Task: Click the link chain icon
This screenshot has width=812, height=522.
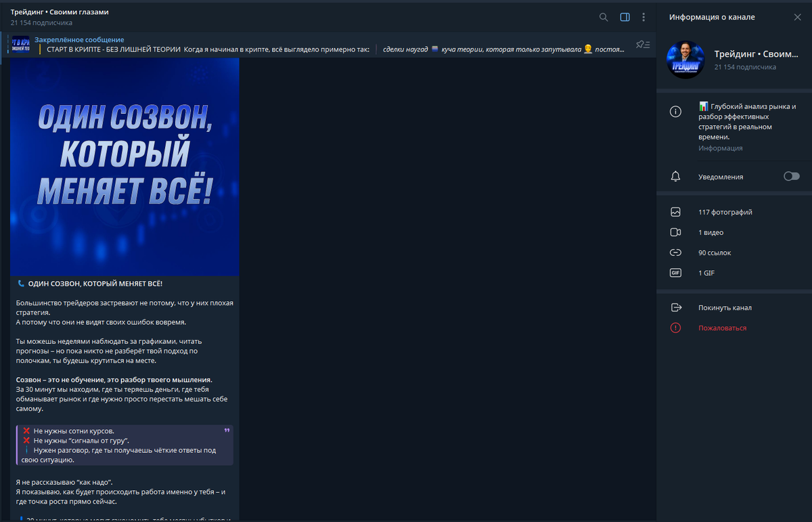Action: (x=675, y=253)
